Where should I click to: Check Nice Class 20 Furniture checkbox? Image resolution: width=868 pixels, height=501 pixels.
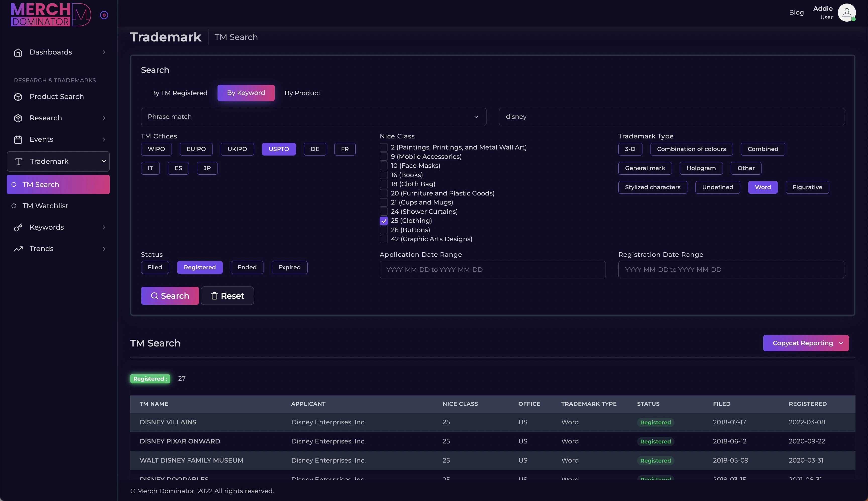pos(384,193)
